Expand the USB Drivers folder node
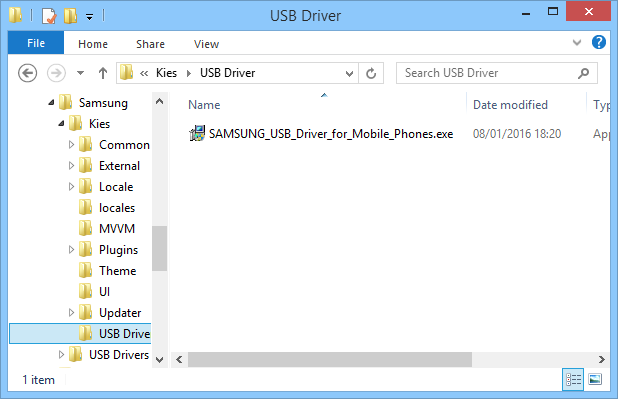 click(61, 354)
